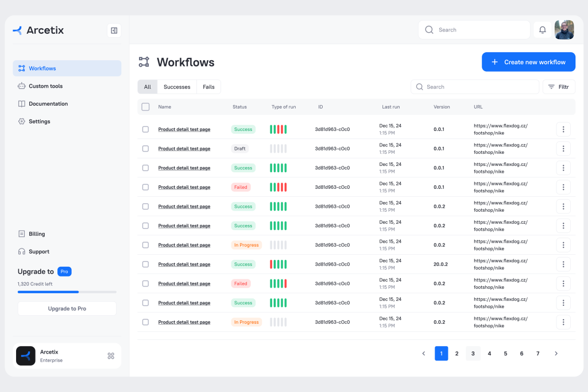Open the Filtr filter options
The height and width of the screenshot is (392, 588).
coord(558,87)
